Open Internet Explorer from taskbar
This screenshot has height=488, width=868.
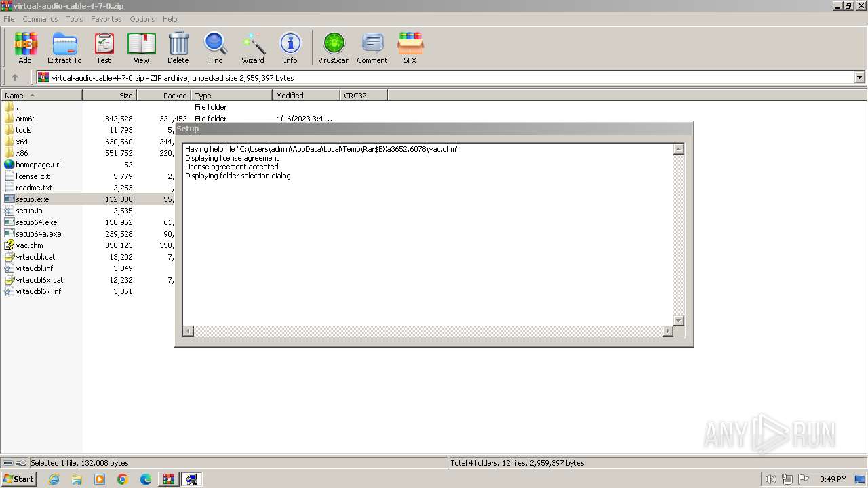[x=54, y=479]
